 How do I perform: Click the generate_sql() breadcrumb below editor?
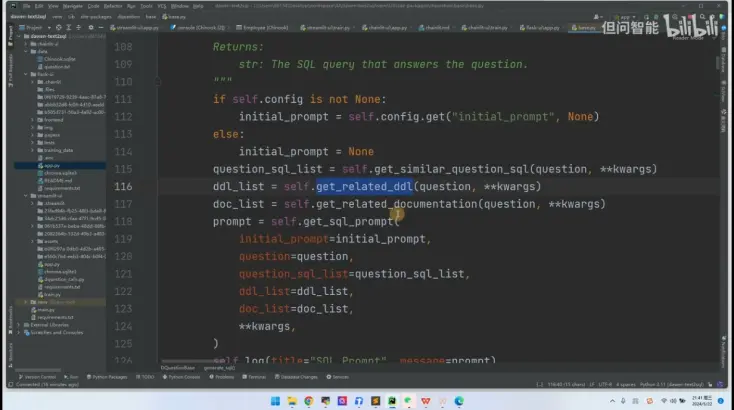[220, 368]
